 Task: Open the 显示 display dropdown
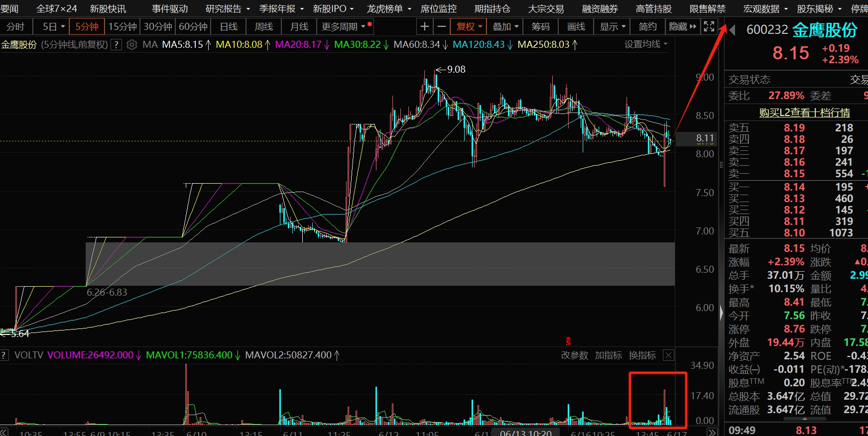click(613, 26)
